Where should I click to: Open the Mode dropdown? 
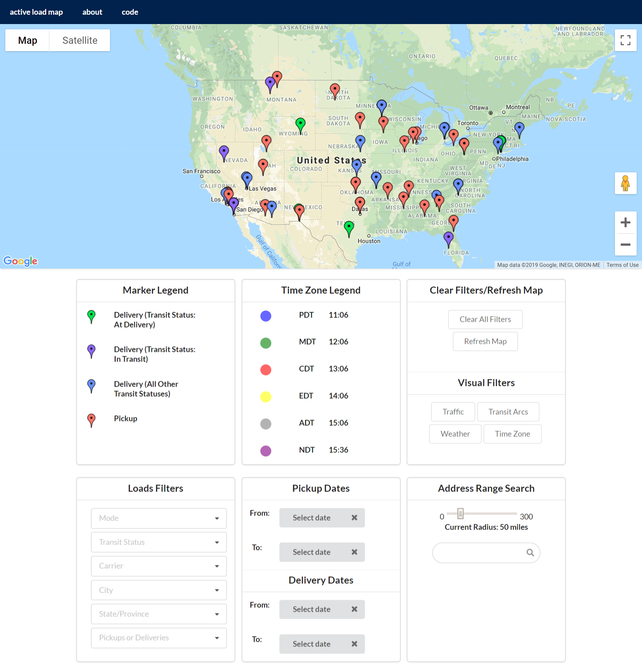coord(159,518)
